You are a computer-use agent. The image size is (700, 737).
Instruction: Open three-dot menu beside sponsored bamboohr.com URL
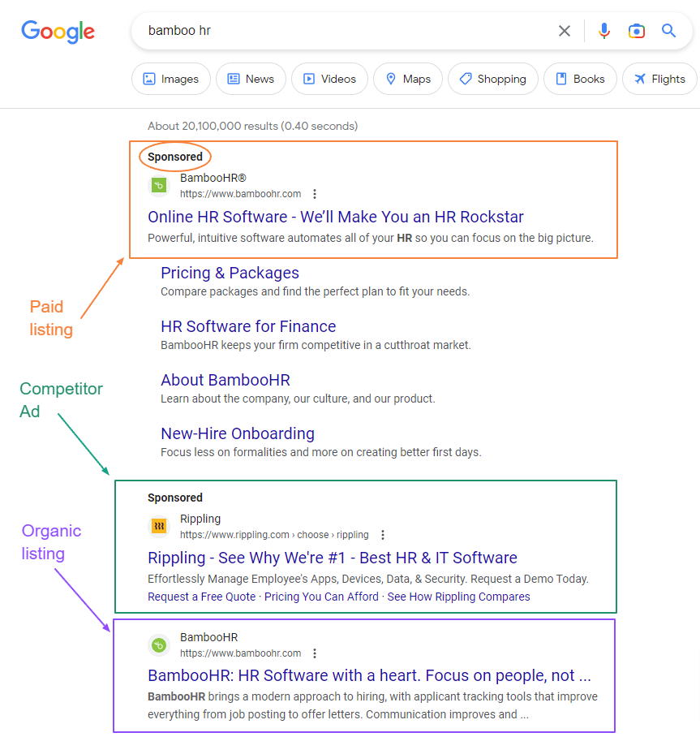click(x=315, y=194)
